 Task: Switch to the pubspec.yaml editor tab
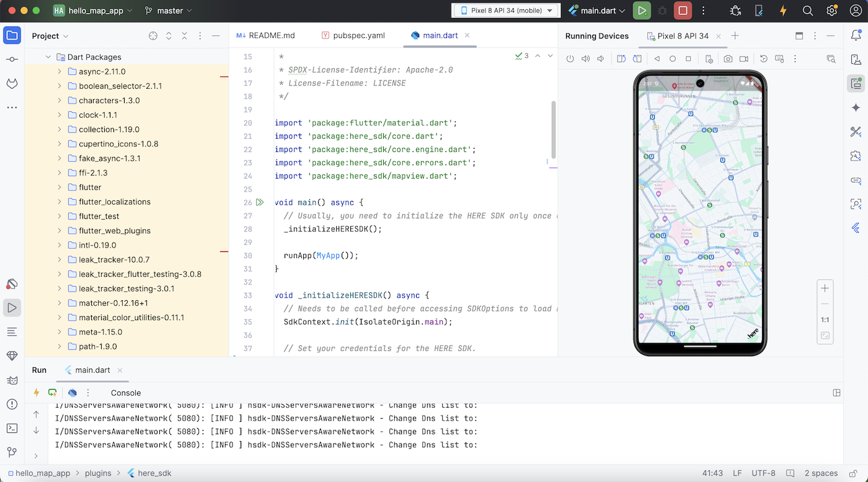(353, 35)
